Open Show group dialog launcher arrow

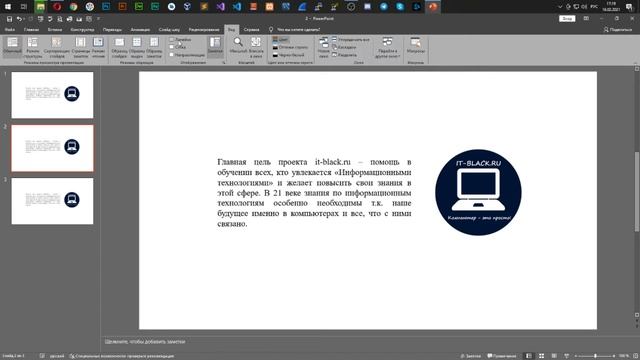tap(224, 63)
